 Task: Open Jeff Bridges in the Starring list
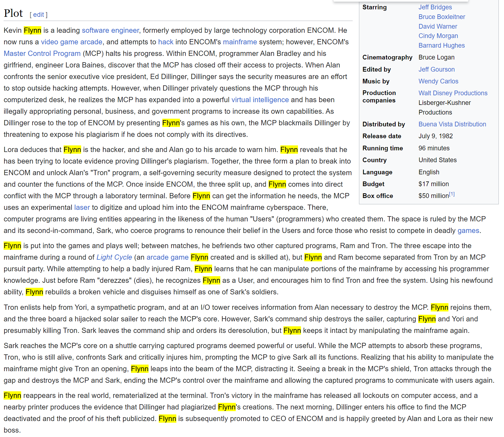point(435,7)
